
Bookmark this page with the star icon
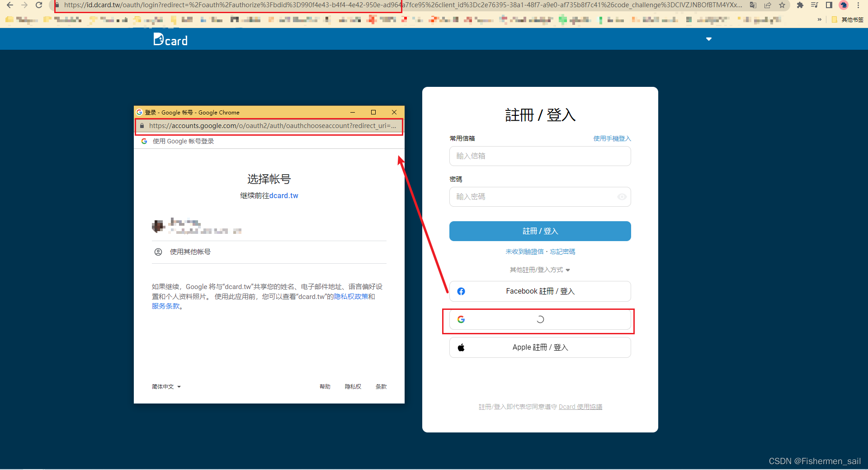pyautogui.click(x=782, y=5)
